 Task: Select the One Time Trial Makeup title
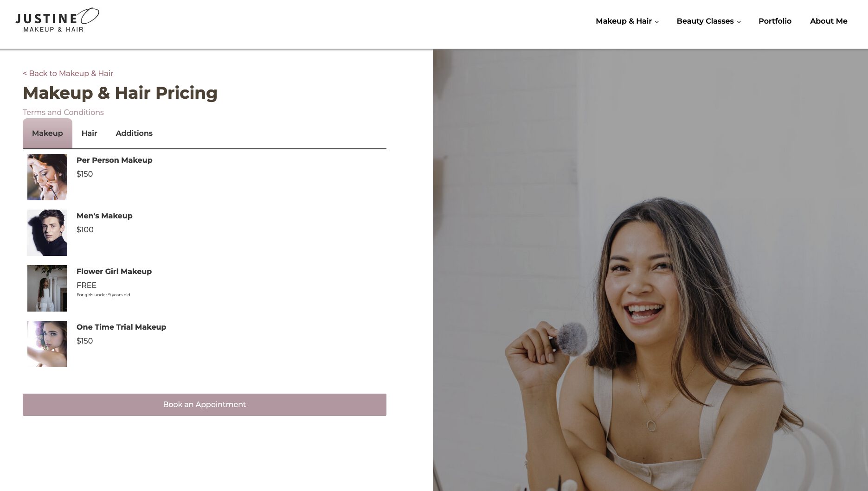122,327
